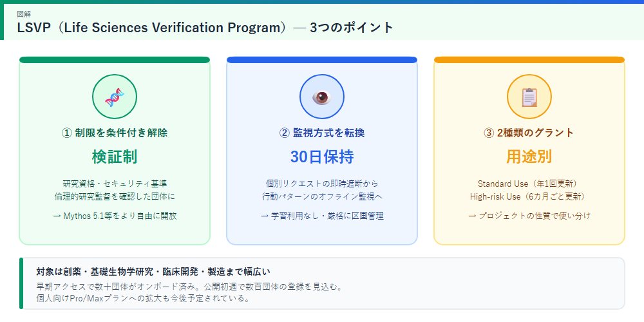This screenshot has width=644, height=322.
Task: Click the sentence "早期アクセスで数十団体がオンボード済み。公開初週で数百団体の登録を見込む。"
Action: [189, 287]
